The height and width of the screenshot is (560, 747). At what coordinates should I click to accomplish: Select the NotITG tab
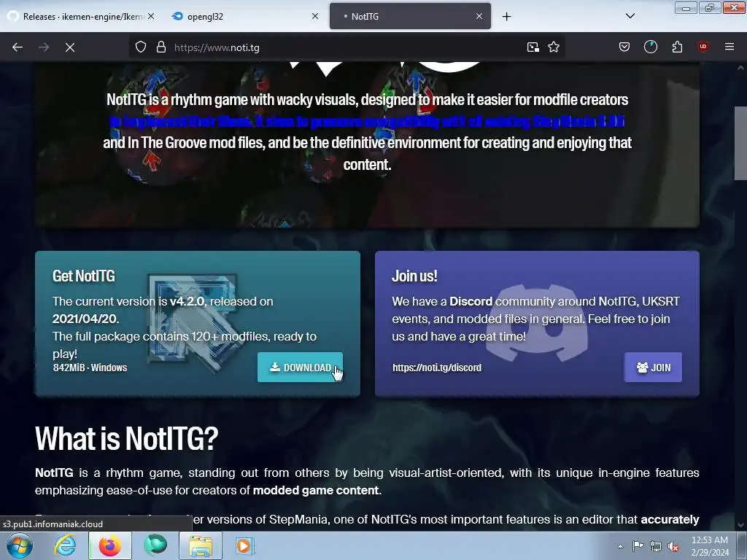[410, 16]
